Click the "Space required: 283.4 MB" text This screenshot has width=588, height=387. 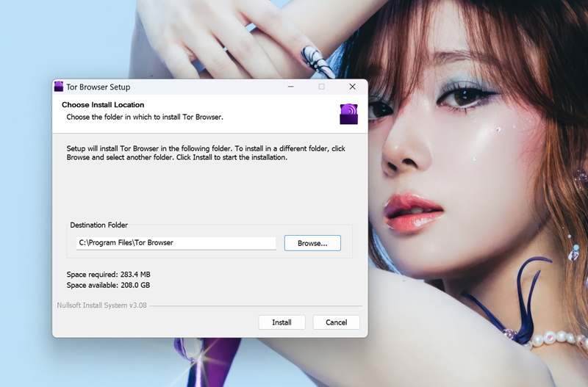[108, 274]
